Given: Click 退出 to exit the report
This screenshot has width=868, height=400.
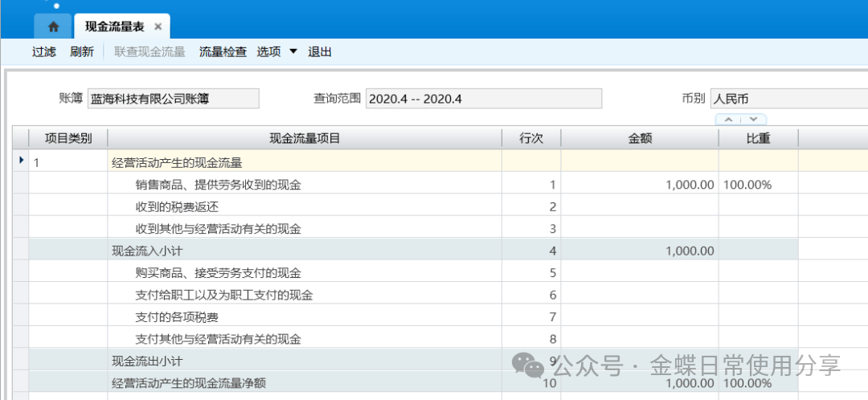Looking at the screenshot, I should point(320,52).
